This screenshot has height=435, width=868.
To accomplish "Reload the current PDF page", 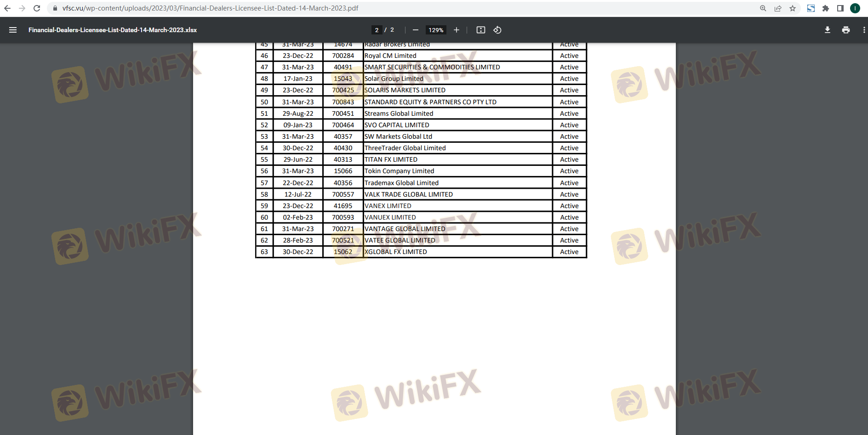I will pos(37,8).
